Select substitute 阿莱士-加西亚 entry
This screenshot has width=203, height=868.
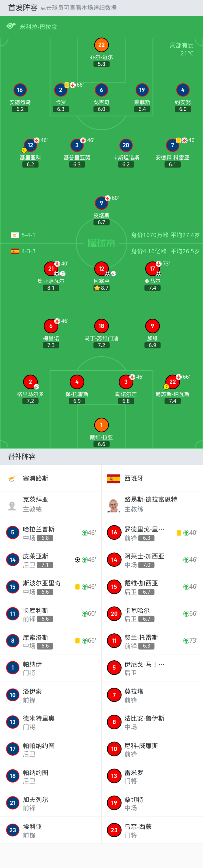[x=152, y=560]
